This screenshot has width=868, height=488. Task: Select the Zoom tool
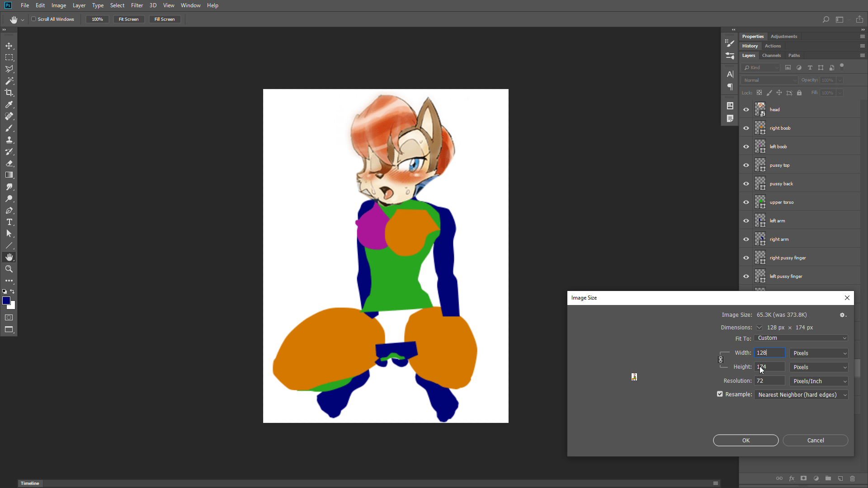click(x=9, y=269)
